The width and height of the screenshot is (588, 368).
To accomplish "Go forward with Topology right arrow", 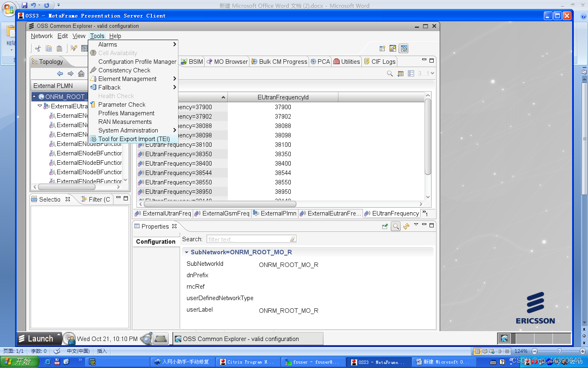I will 71,74.
